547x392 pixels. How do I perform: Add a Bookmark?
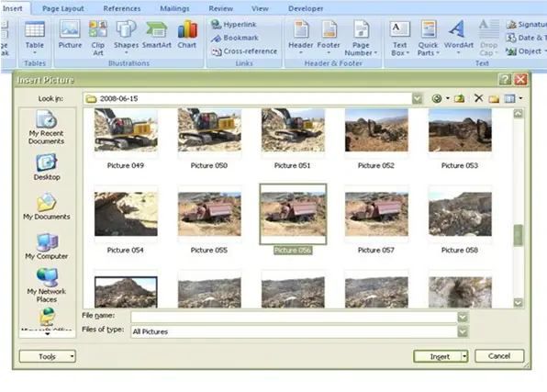235,38
